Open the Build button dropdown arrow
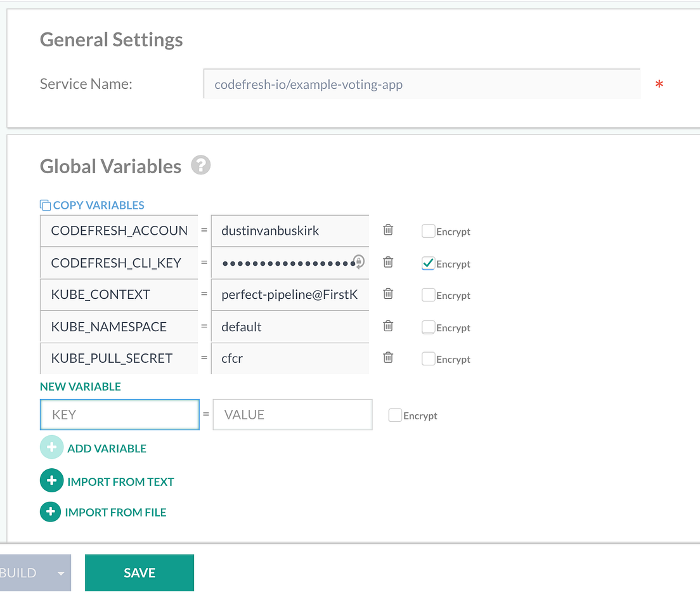 point(61,573)
